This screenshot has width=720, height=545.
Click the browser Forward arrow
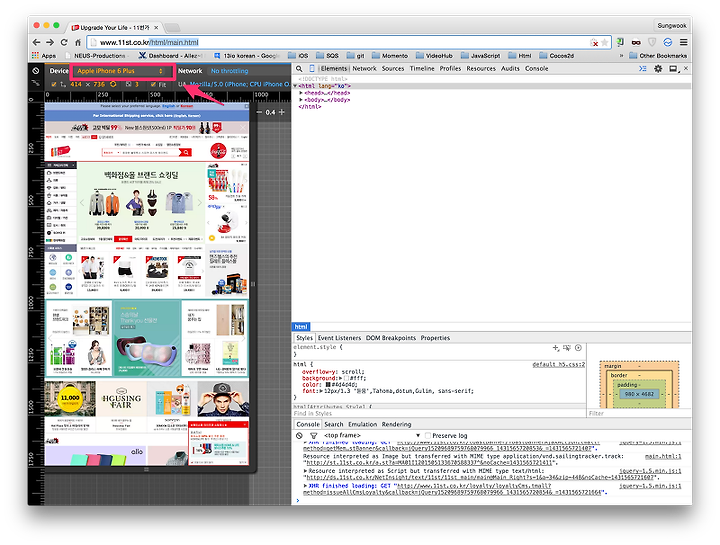50,42
